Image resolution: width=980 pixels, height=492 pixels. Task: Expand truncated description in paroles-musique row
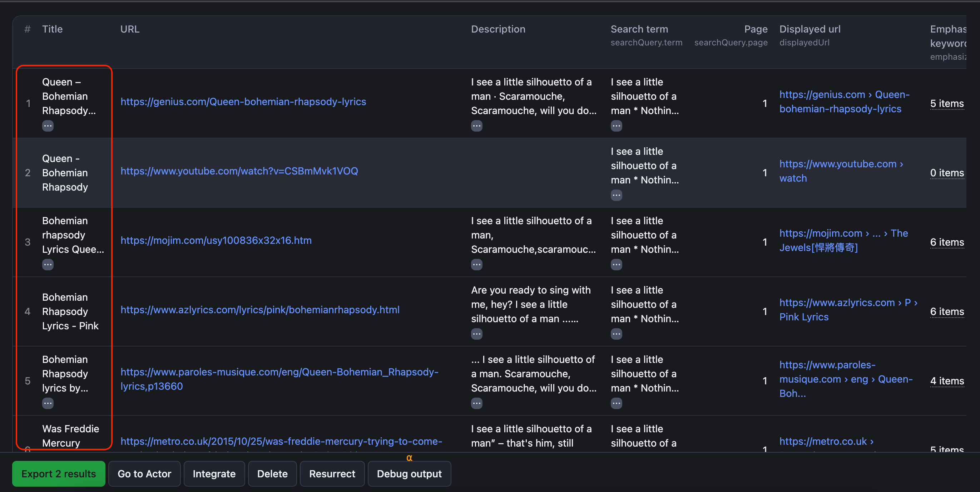[476, 403]
